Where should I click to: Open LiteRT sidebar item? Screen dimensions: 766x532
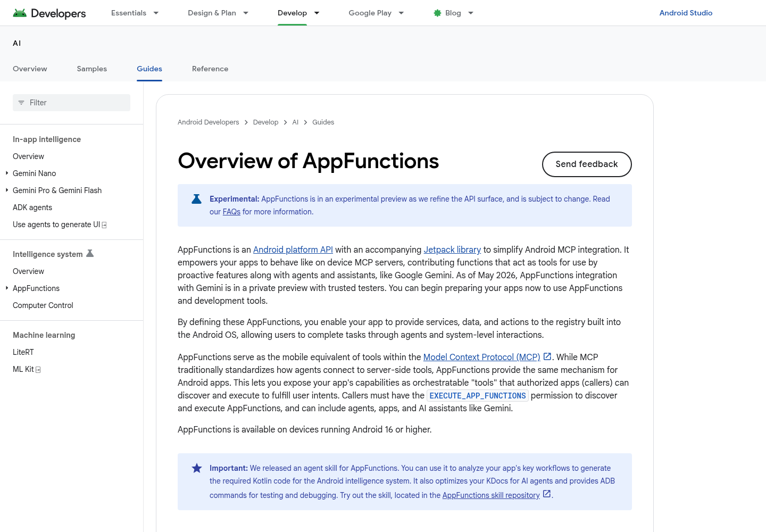click(x=23, y=352)
